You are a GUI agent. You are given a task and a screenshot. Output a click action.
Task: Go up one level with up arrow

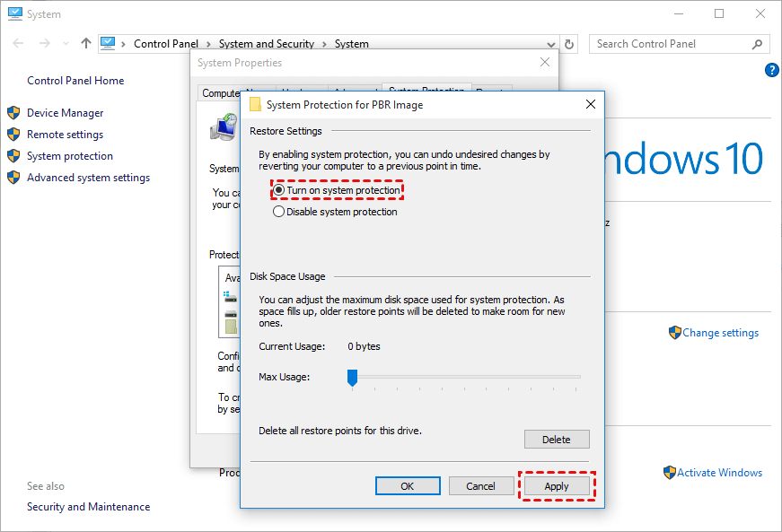coord(86,43)
